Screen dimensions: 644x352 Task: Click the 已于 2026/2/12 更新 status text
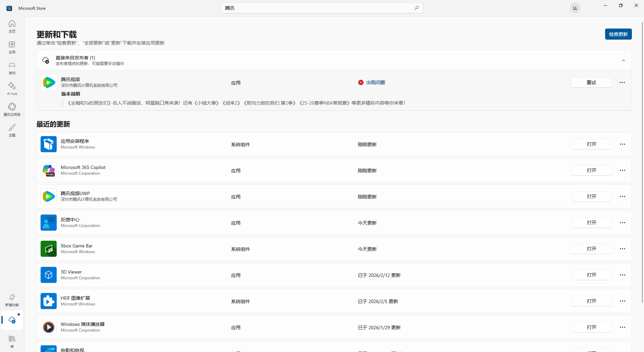(x=379, y=275)
